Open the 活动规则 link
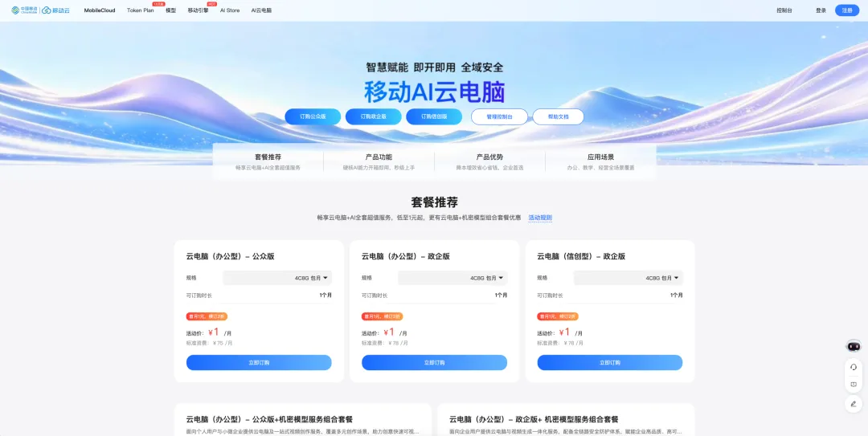This screenshot has height=436, width=868. [x=540, y=218]
